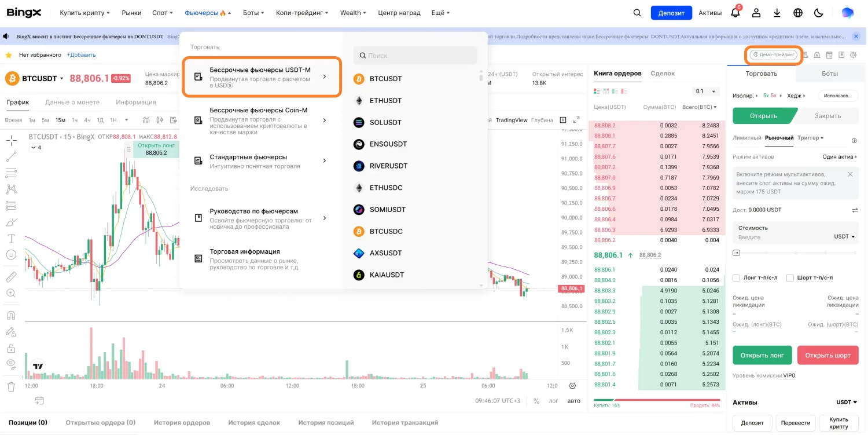Switch to dark mode with moon icon

818,12
